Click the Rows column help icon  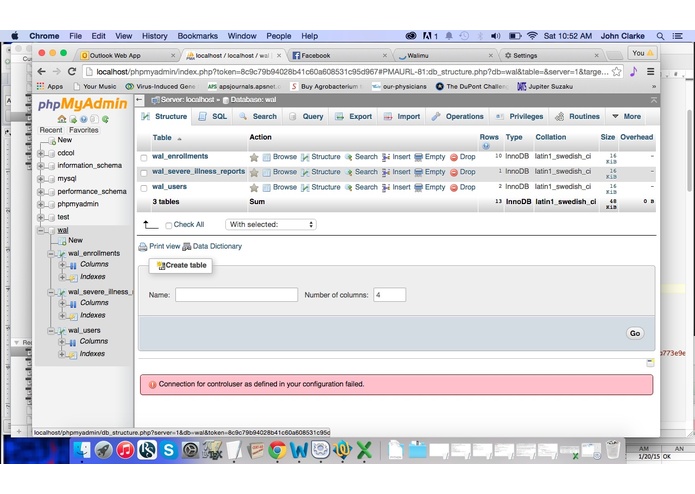click(x=486, y=146)
